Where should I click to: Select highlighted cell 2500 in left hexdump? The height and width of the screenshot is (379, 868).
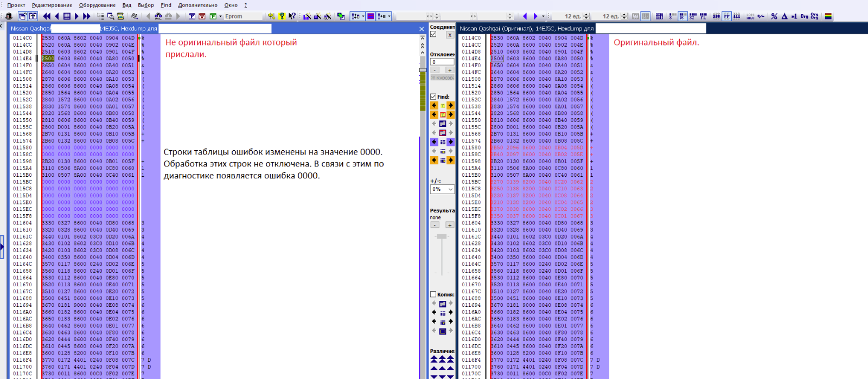[x=48, y=59]
